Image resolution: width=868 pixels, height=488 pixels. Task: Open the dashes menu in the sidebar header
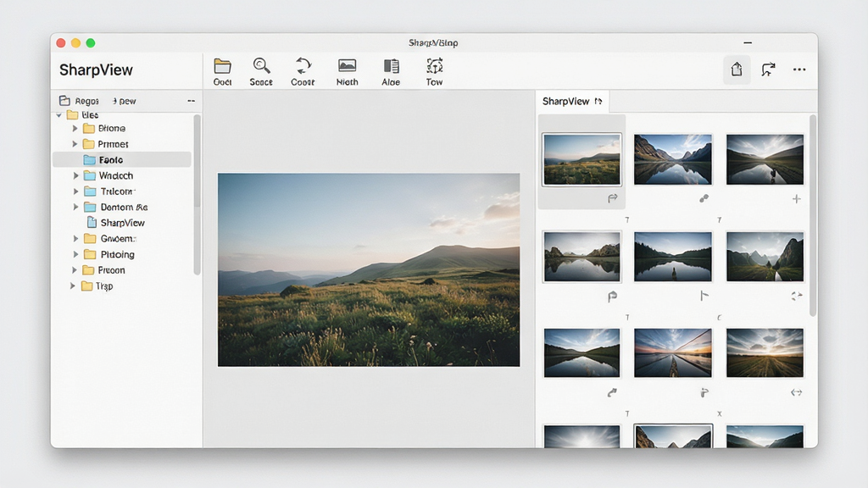tap(191, 101)
